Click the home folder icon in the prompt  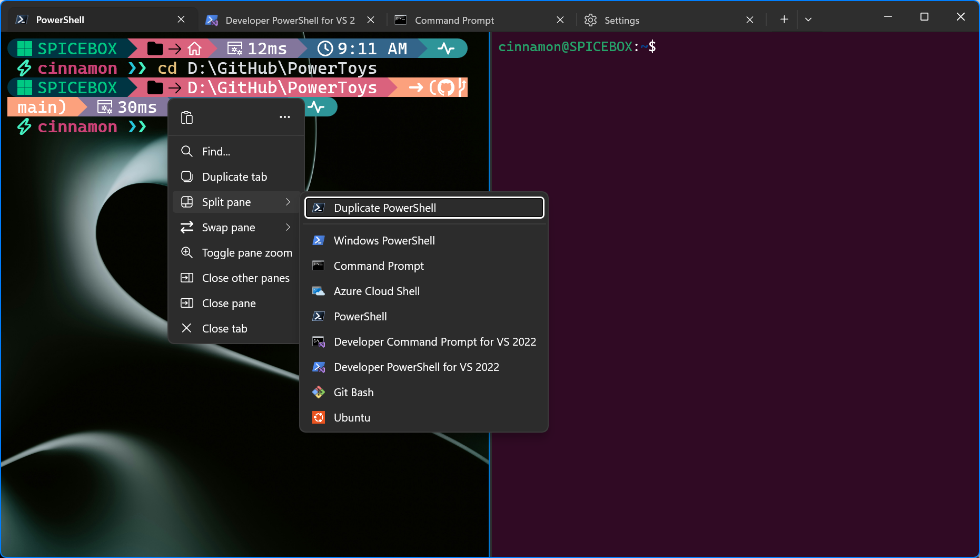(x=195, y=48)
